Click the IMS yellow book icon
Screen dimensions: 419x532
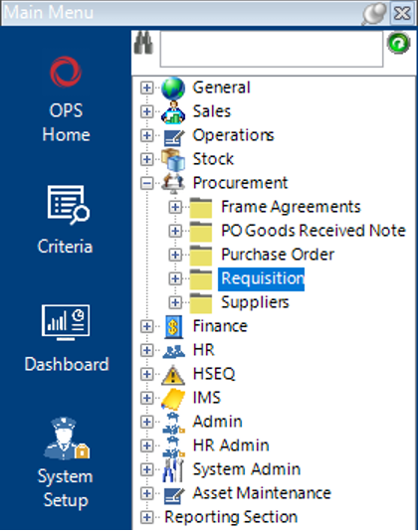(173, 399)
